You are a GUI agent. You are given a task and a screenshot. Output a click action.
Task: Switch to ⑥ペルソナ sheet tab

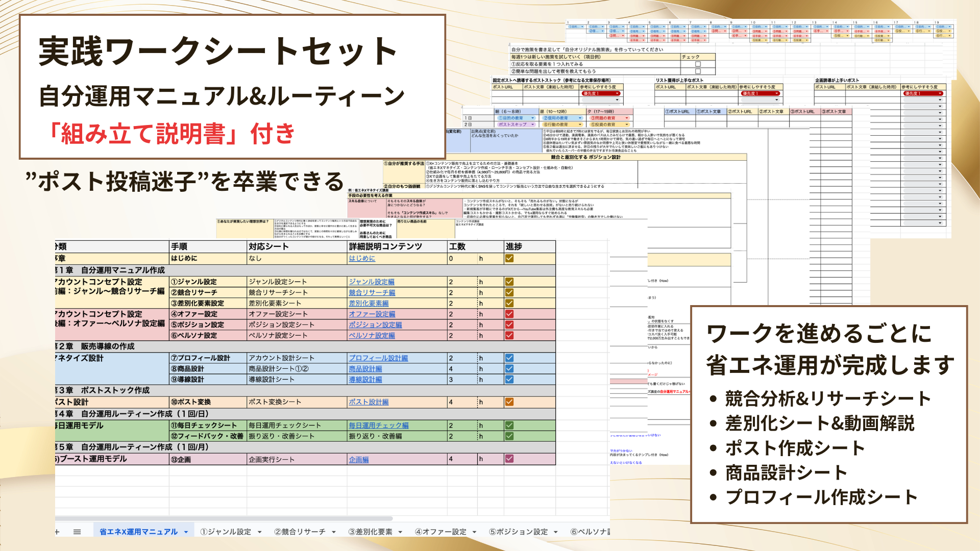(x=590, y=532)
